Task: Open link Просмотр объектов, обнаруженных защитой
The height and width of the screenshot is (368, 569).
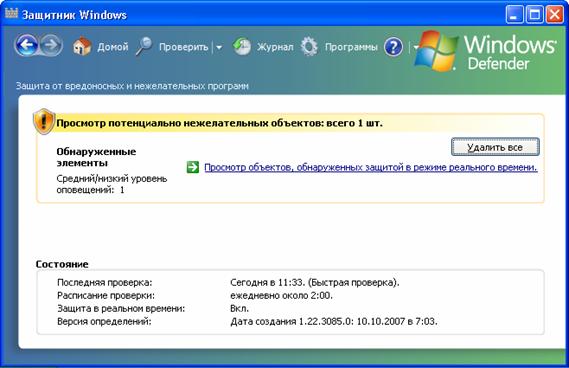Action: 371,167
